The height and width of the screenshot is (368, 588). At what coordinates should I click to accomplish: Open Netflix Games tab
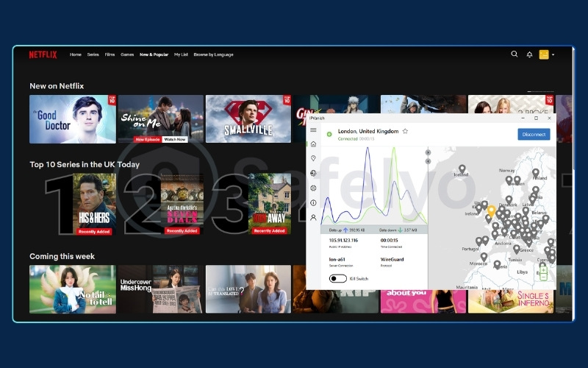(127, 54)
